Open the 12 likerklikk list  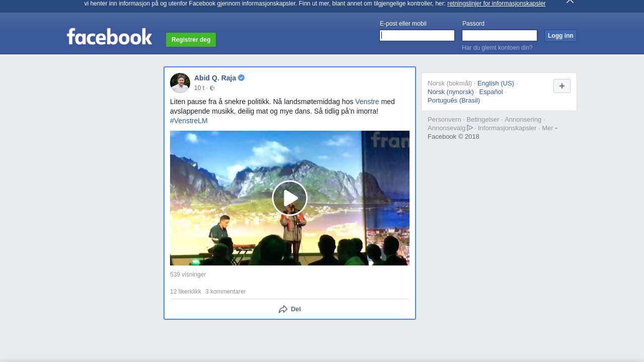click(186, 292)
